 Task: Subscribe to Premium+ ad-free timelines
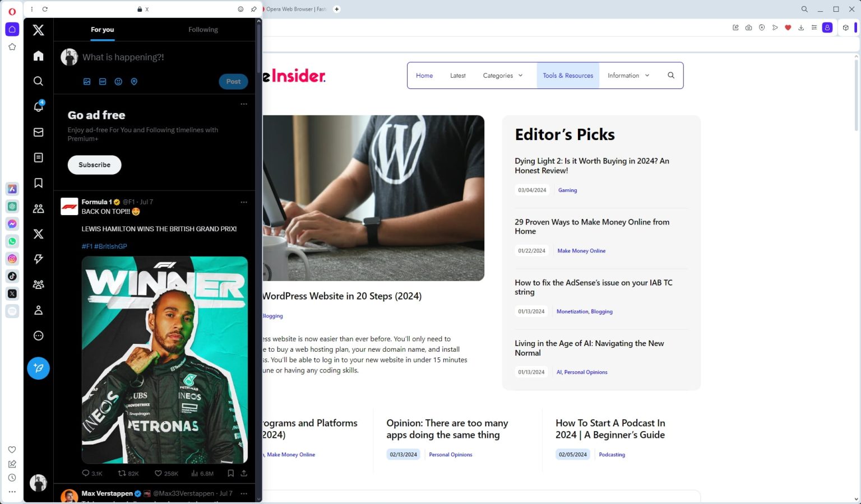coord(94,165)
